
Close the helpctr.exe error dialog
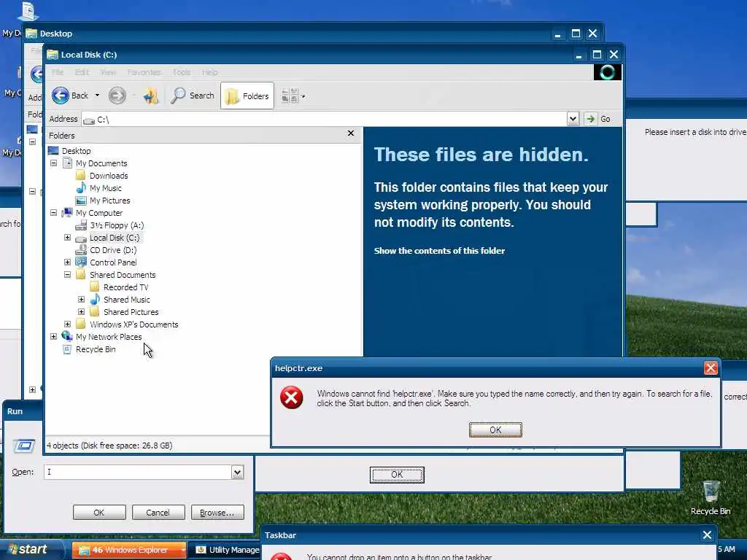point(711,368)
